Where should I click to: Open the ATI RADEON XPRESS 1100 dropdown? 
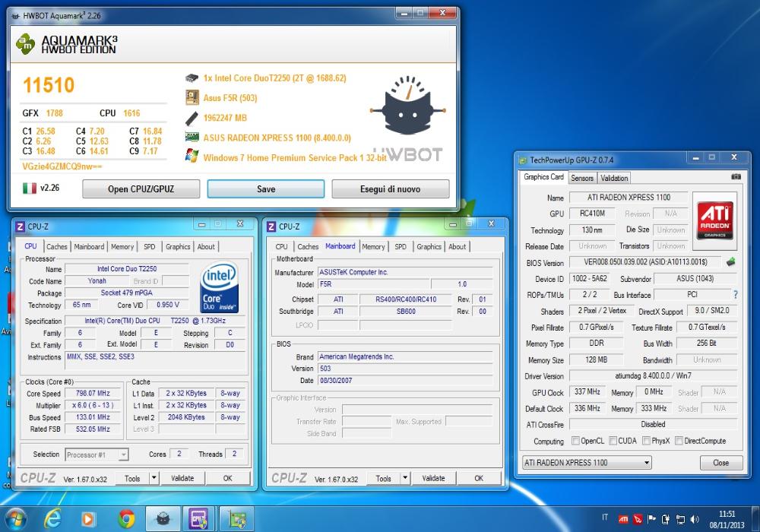pos(587,463)
